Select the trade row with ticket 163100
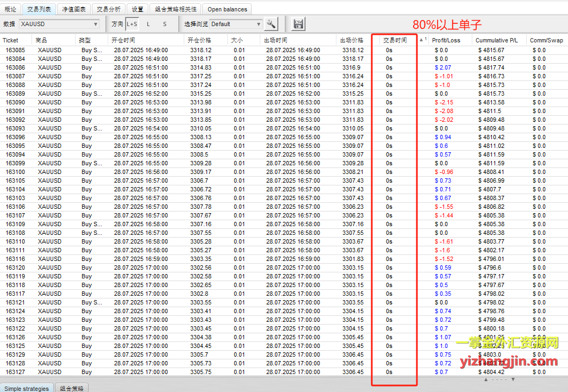 point(15,172)
